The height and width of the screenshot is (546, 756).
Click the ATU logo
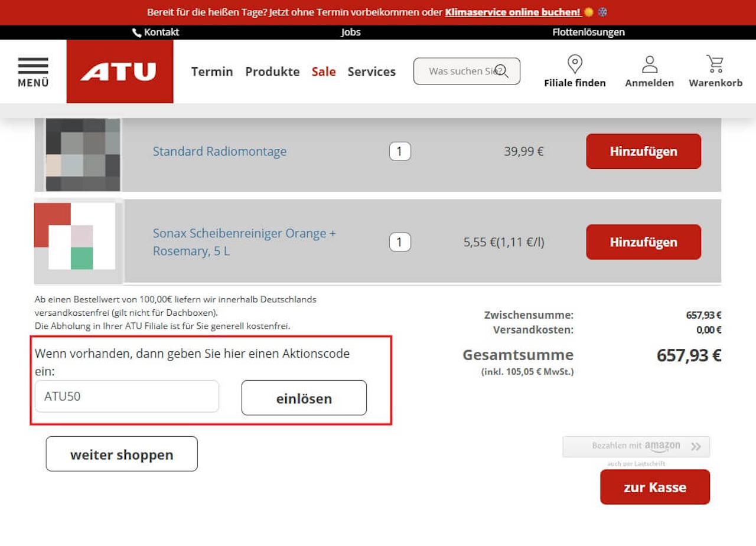pos(120,71)
